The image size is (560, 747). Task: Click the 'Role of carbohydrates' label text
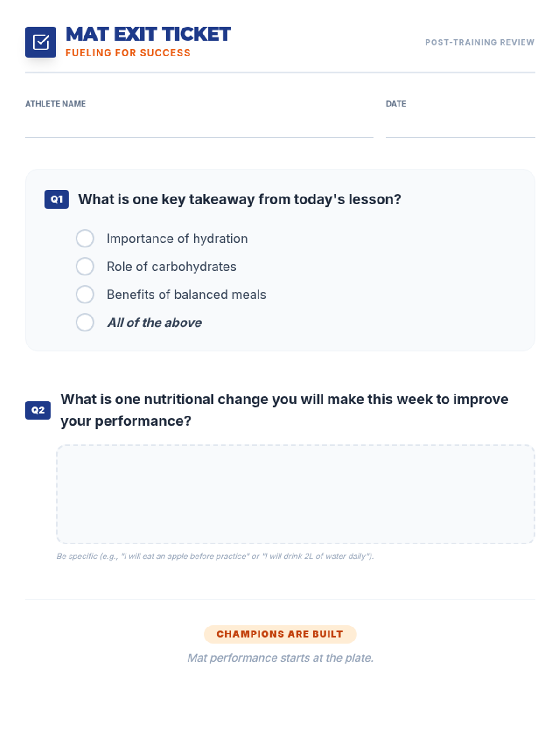[171, 267]
